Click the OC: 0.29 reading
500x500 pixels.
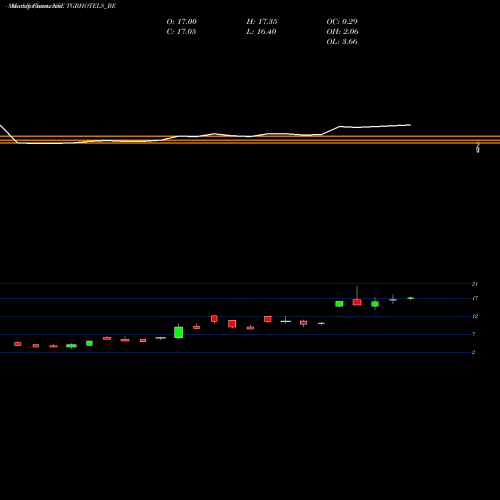pos(342,22)
